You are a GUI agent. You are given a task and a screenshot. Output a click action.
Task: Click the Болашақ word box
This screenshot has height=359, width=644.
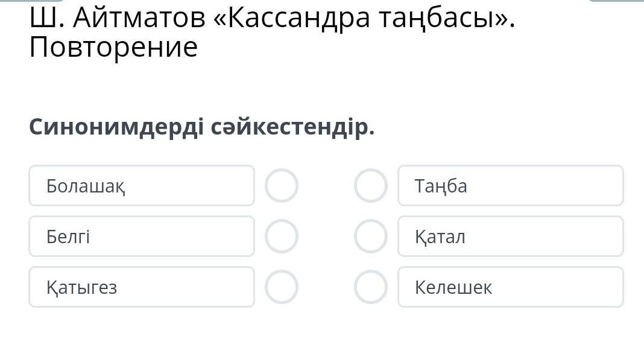point(142,186)
